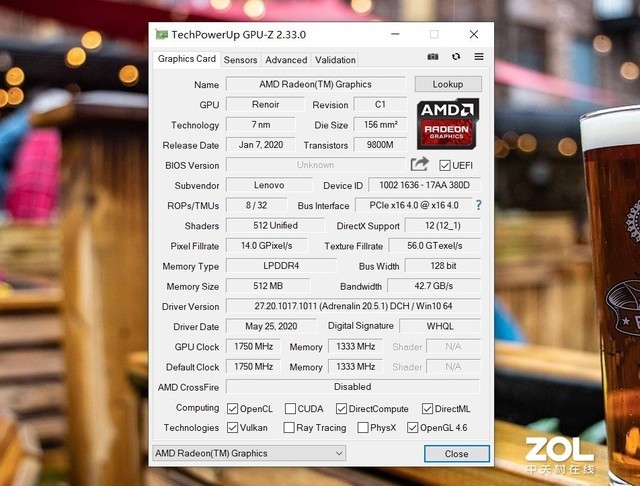Image resolution: width=640 pixels, height=486 pixels.
Task: Click the Revision value C1
Action: click(380, 104)
